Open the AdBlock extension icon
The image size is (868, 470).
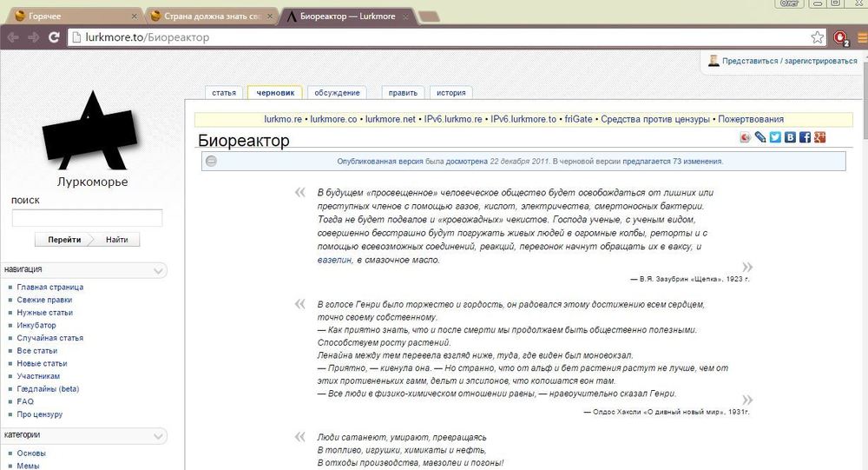pos(839,37)
